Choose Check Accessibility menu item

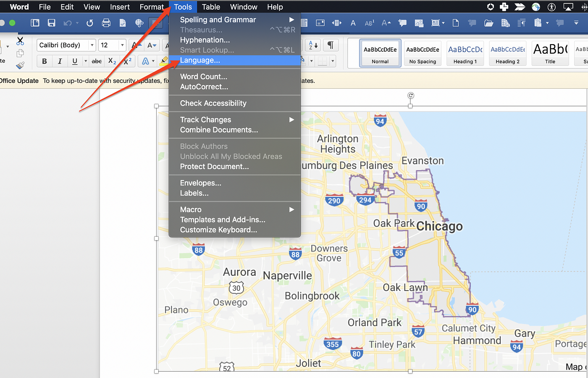235,103
